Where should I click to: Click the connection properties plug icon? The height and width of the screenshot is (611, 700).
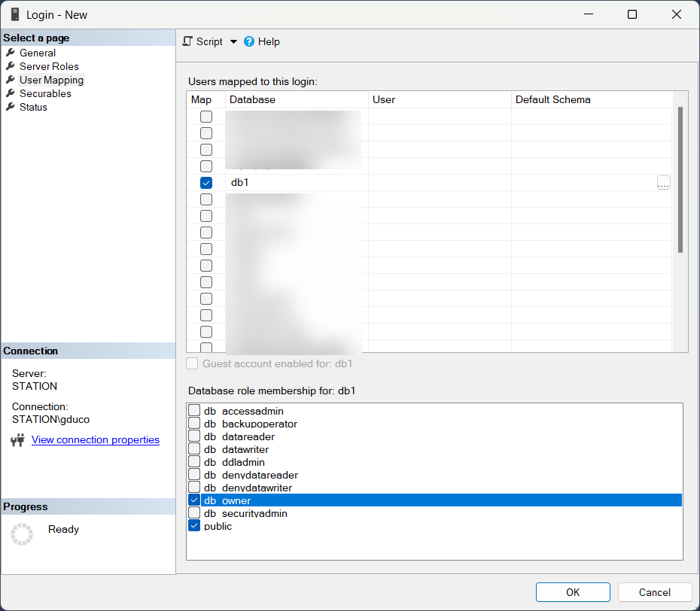(17, 440)
